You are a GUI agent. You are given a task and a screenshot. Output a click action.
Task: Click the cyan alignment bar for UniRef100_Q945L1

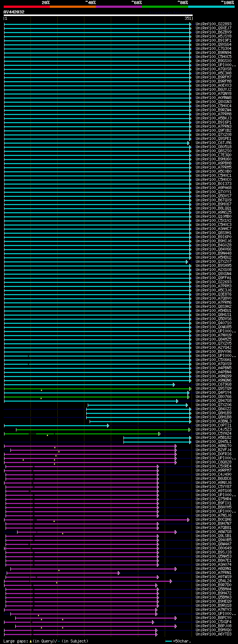click(158, 442)
